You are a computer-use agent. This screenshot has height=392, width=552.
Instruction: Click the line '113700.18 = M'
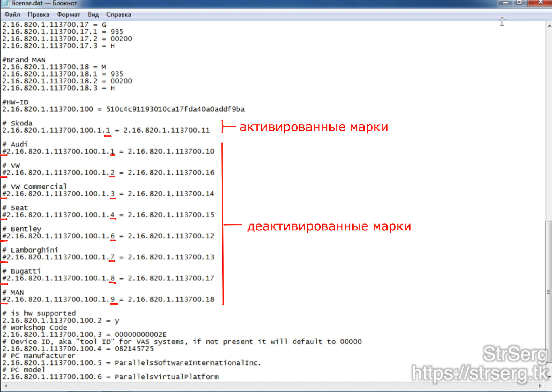pos(54,67)
